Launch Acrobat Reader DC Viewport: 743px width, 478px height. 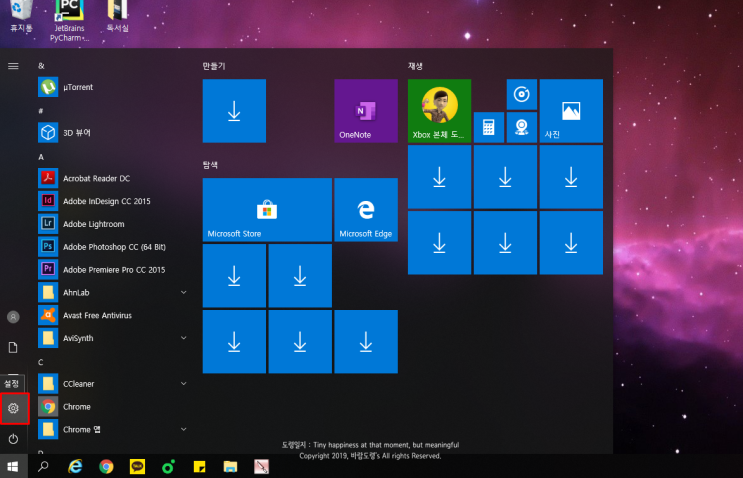[113, 179]
